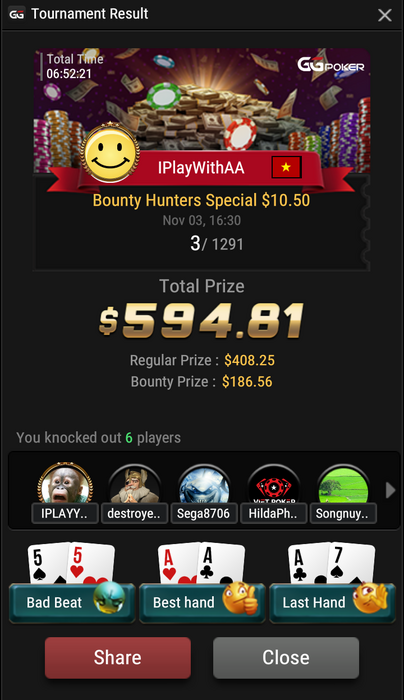
Task: Click the GGPoker logo on banner
Action: pyautogui.click(x=331, y=65)
